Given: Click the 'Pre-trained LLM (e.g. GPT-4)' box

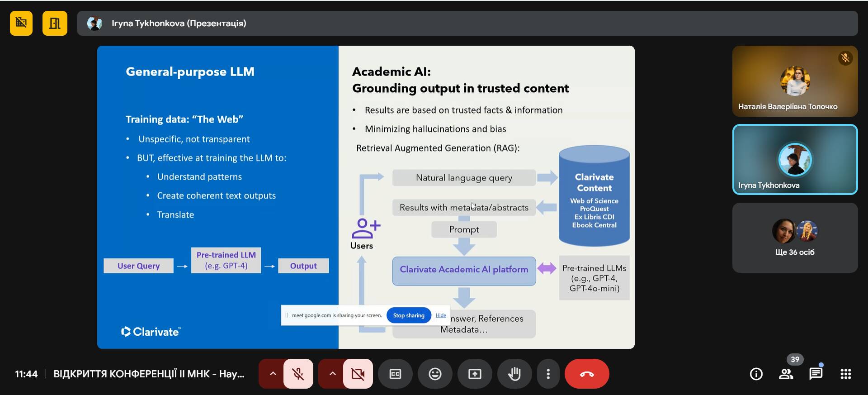Looking at the screenshot, I should (x=226, y=260).
